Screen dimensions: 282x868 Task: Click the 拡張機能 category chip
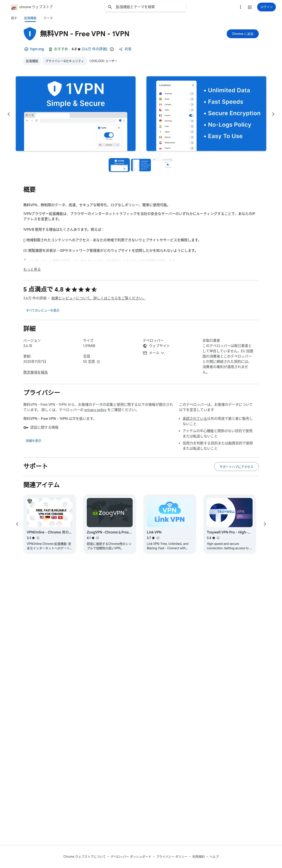32,61
